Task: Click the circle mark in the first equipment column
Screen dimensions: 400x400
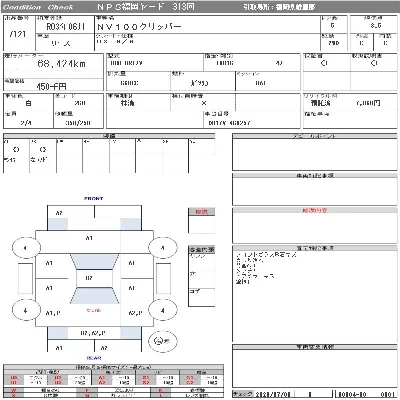Action: (16, 150)
